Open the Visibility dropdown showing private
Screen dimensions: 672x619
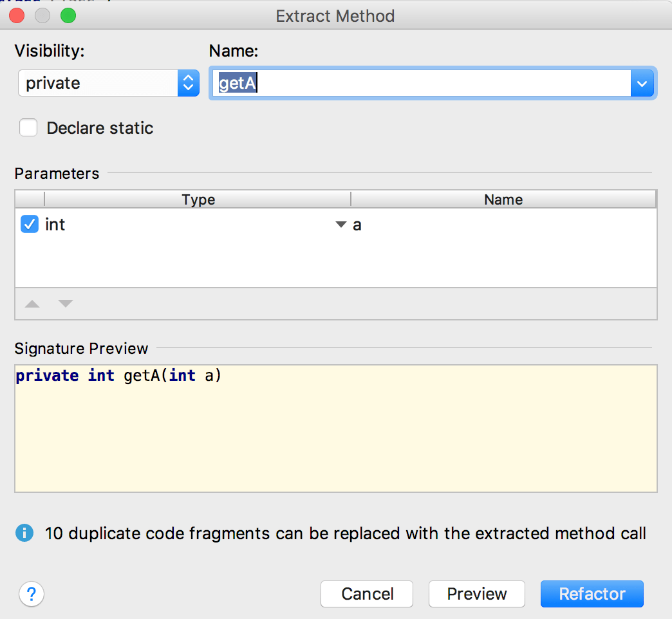click(x=97, y=83)
